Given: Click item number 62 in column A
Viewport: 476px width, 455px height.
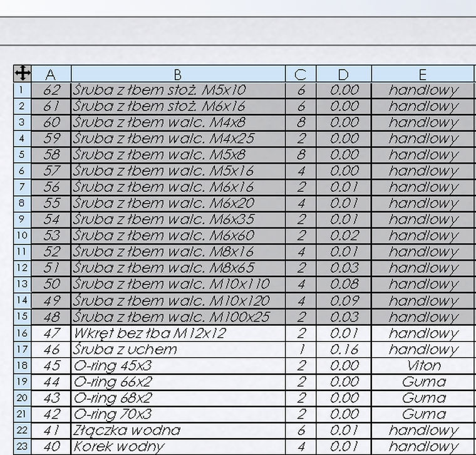Looking at the screenshot, I should pyautogui.click(x=51, y=90).
